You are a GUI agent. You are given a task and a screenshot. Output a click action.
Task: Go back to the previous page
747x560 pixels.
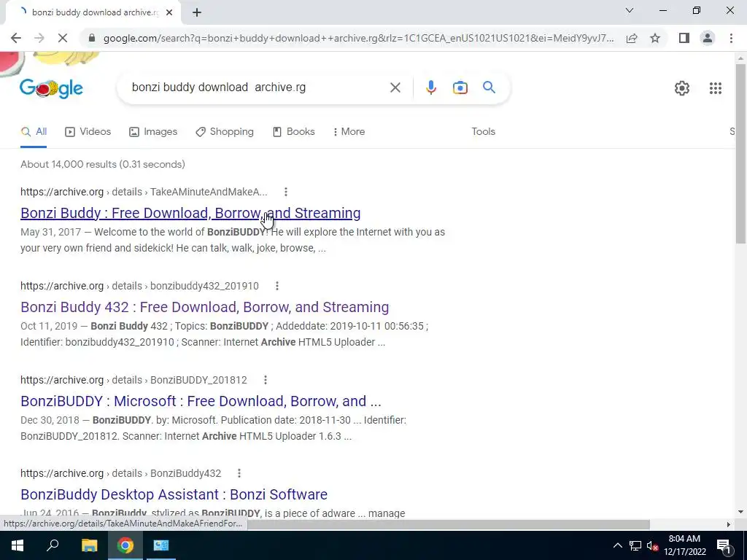tap(16, 38)
